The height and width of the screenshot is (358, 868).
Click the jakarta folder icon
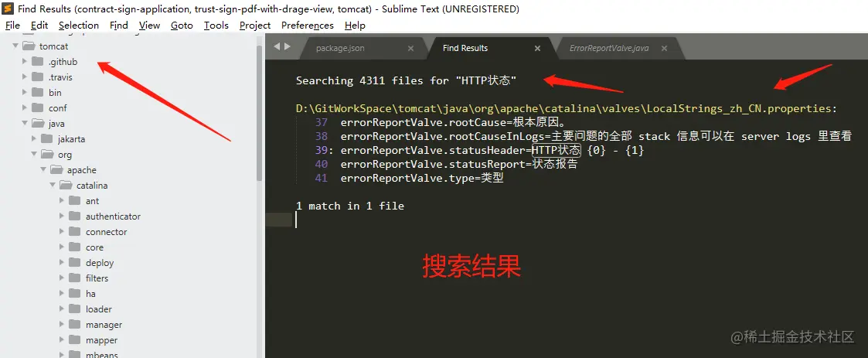pos(47,138)
